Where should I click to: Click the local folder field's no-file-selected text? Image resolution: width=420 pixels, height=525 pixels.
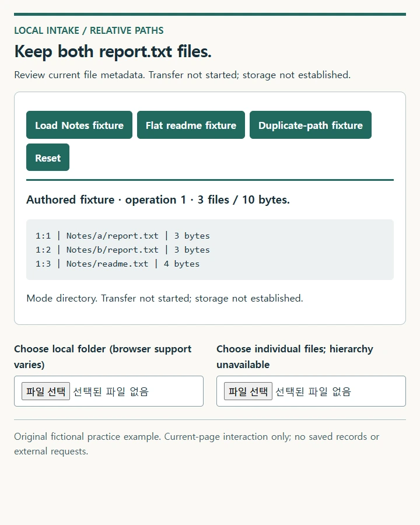pyautogui.click(x=111, y=391)
